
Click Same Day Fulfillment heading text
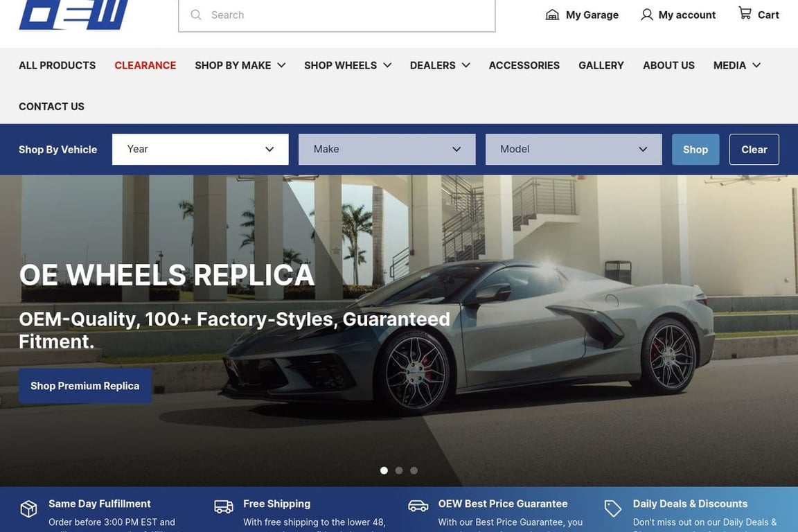click(100, 504)
